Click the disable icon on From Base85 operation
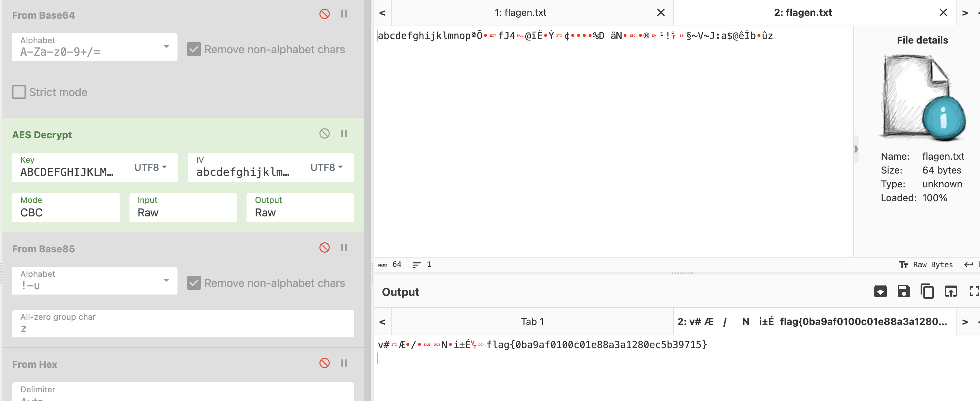 click(324, 248)
